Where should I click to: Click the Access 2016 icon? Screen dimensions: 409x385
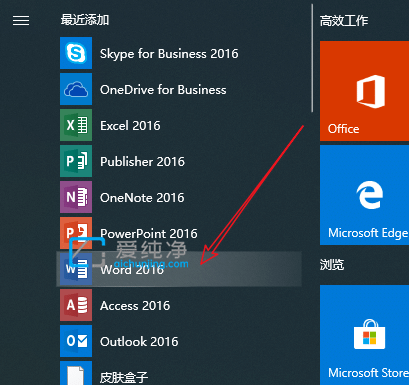point(76,305)
